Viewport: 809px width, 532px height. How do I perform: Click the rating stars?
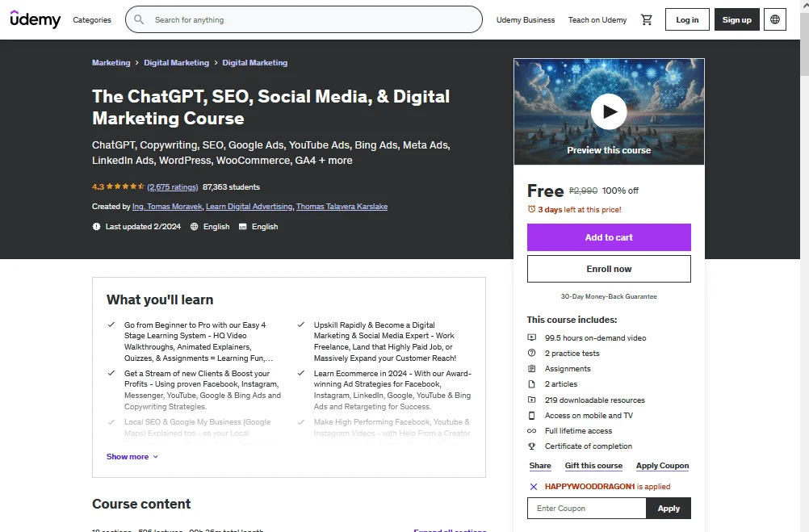[x=125, y=186]
